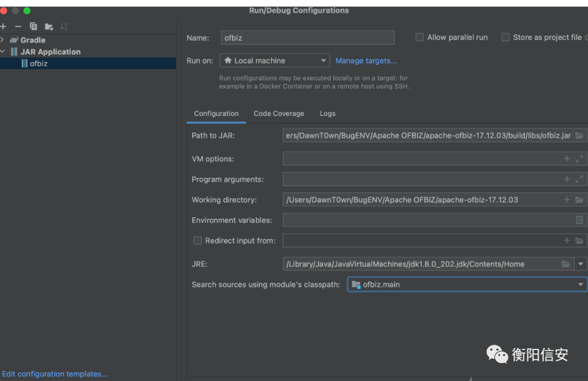Remove the selected configuration
Screen dimensions: 588x381
18,26
